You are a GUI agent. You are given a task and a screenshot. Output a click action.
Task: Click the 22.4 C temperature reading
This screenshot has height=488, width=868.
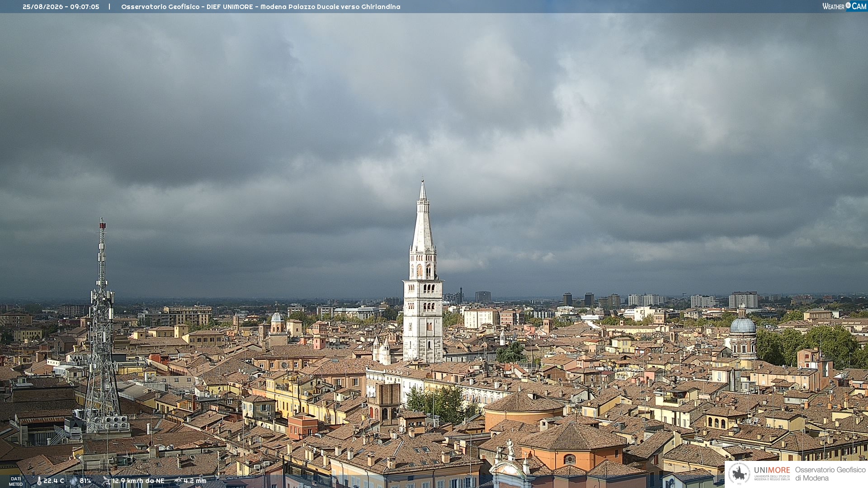click(54, 481)
